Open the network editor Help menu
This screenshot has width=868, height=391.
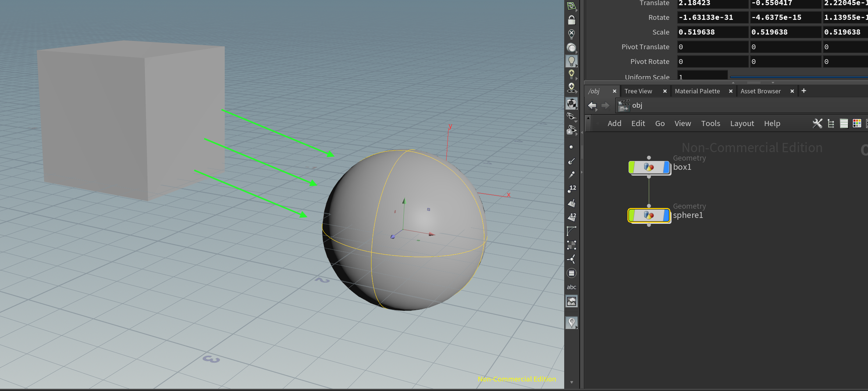[772, 123]
